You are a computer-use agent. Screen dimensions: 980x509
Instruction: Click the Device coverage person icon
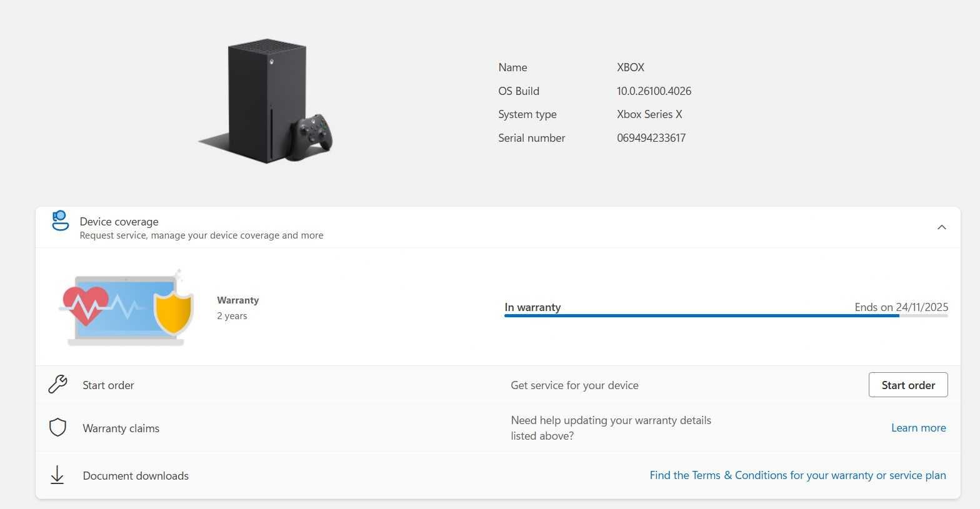60,220
